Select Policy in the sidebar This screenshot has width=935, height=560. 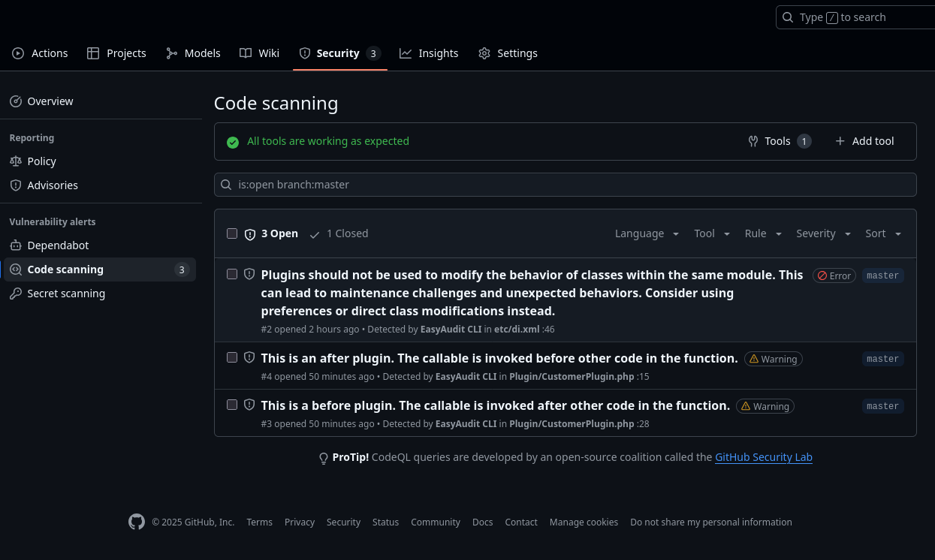(101, 161)
